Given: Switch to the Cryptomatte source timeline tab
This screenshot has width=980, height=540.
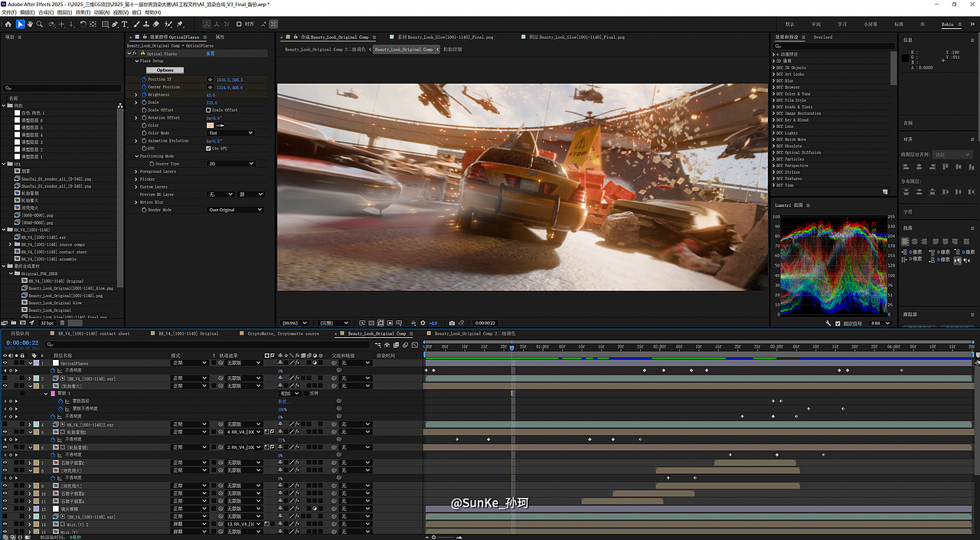Looking at the screenshot, I should point(283,334).
